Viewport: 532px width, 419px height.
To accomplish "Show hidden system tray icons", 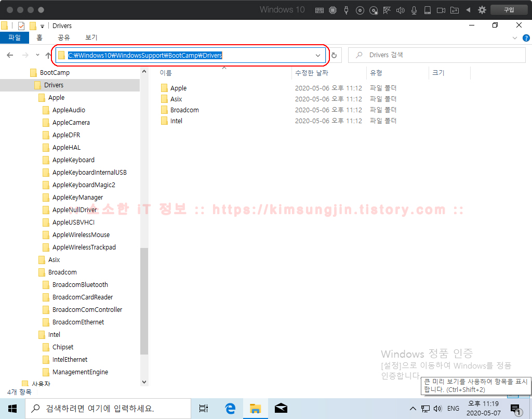I will pos(413,409).
